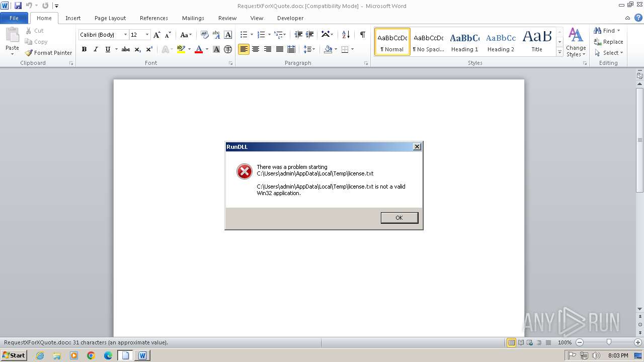Click OK in RunDLL dialog
Viewport: 644px width, 362px height.
[x=399, y=218]
